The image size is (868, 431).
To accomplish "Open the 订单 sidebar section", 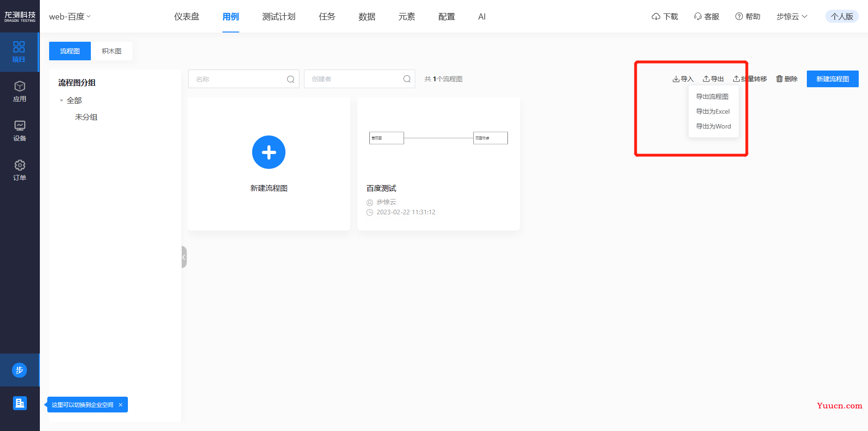I will tap(19, 170).
